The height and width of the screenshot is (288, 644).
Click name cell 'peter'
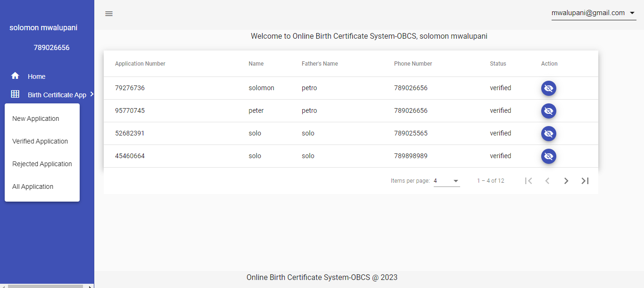coord(256,110)
